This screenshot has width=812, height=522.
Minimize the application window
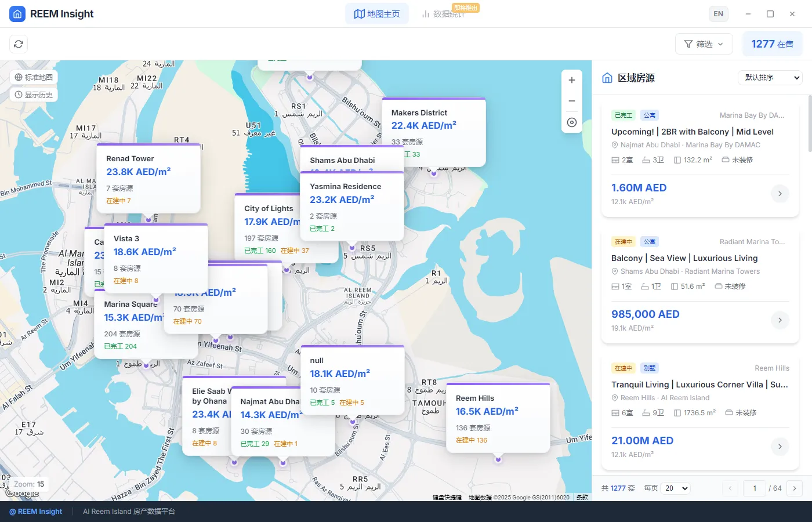[x=748, y=14]
